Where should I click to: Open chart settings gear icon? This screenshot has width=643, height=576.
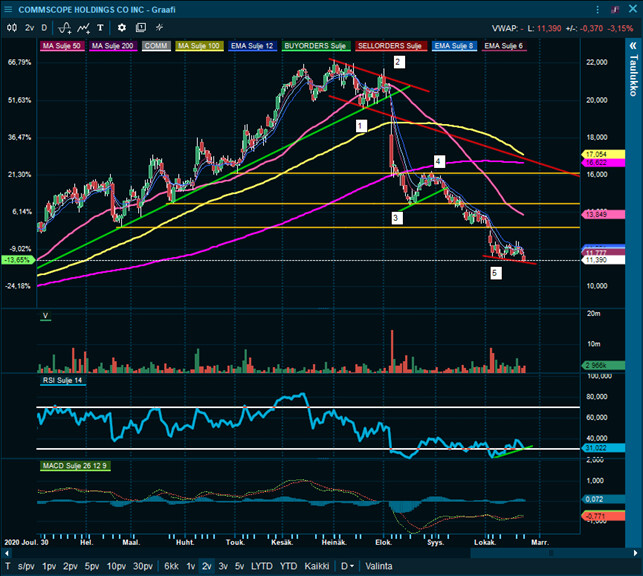coord(122,27)
